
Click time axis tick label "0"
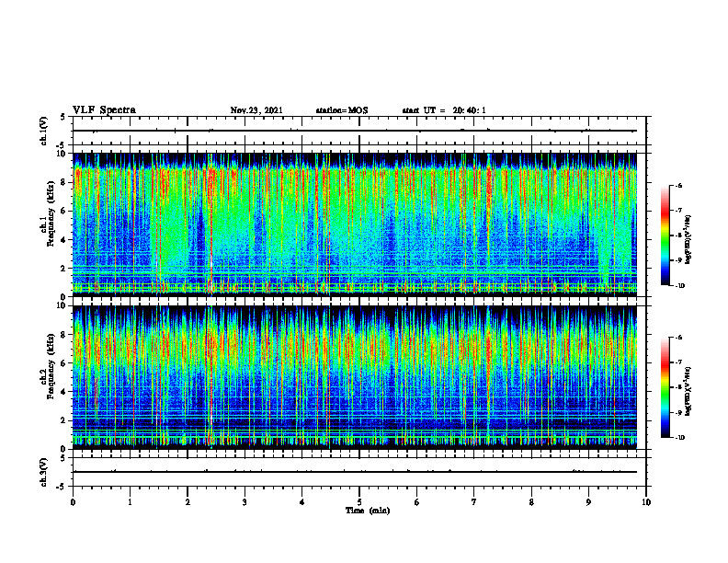[73, 502]
